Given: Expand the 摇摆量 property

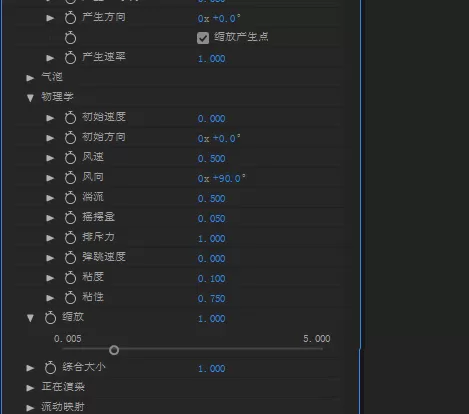Looking at the screenshot, I should 50,218.
